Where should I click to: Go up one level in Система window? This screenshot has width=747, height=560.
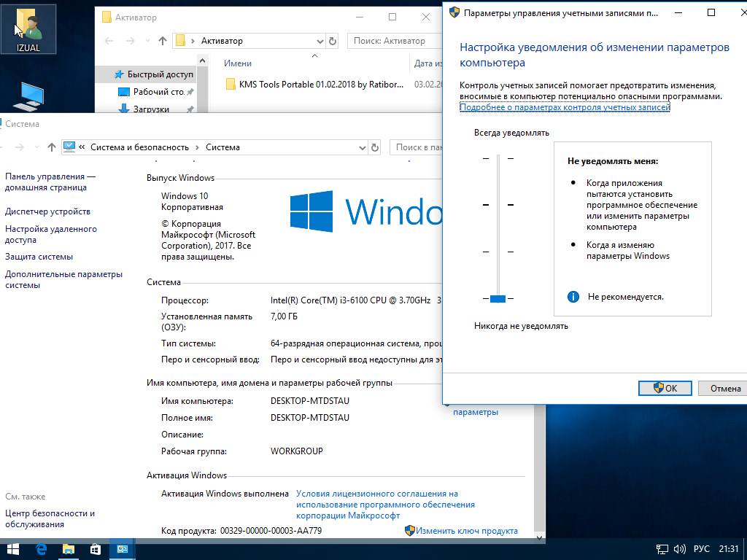pos(52,147)
